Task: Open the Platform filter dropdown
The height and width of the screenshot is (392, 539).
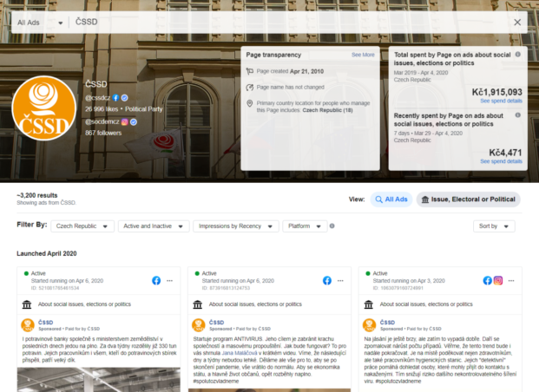Action: point(305,226)
